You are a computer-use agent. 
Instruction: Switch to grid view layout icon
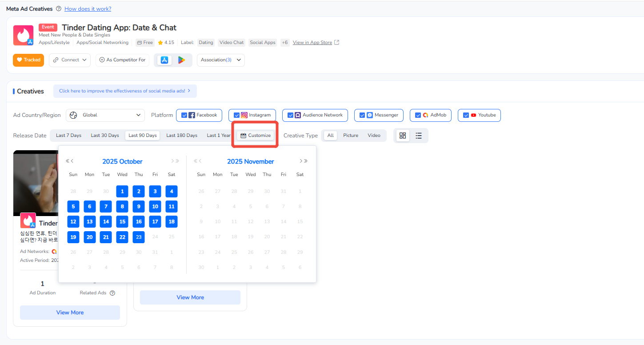[403, 136]
